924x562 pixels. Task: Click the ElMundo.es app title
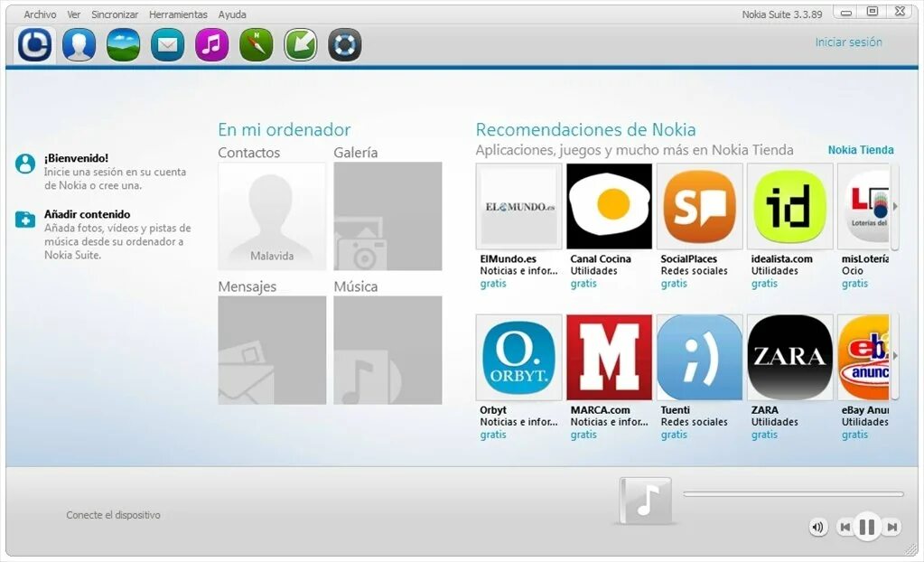click(508, 259)
